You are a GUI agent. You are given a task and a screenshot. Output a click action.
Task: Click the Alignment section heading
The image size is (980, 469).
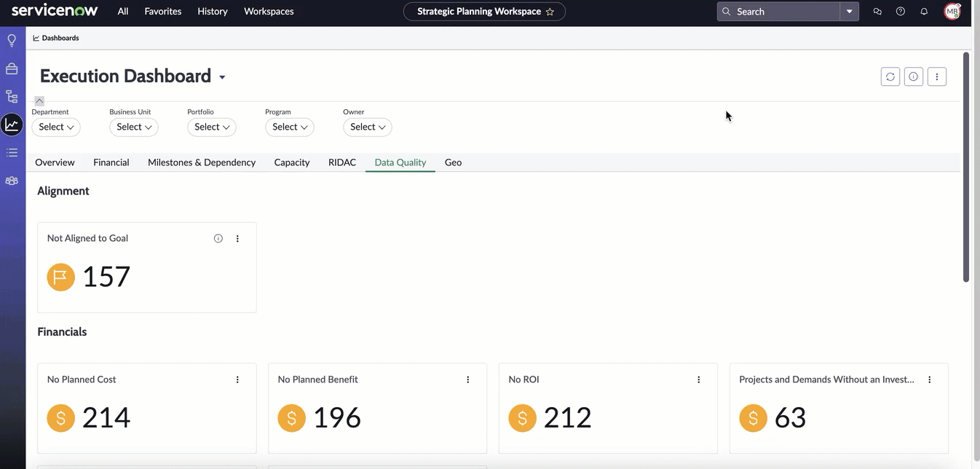pos(63,191)
